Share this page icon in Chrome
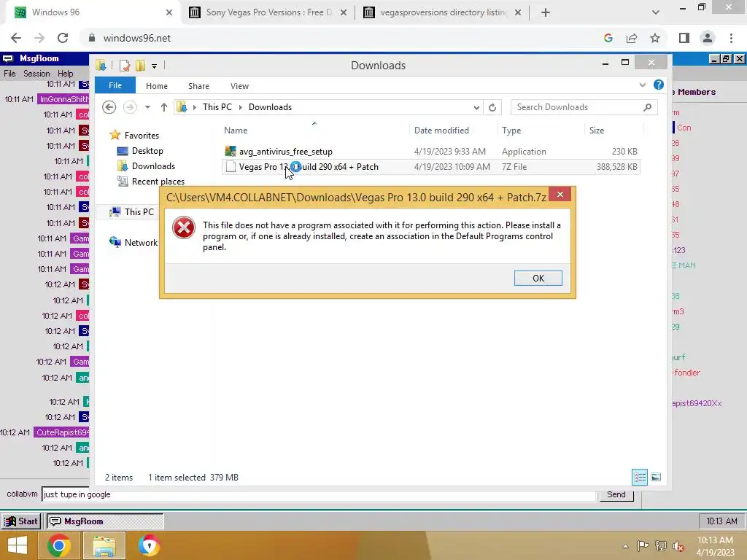The height and width of the screenshot is (560, 747). [x=632, y=38]
